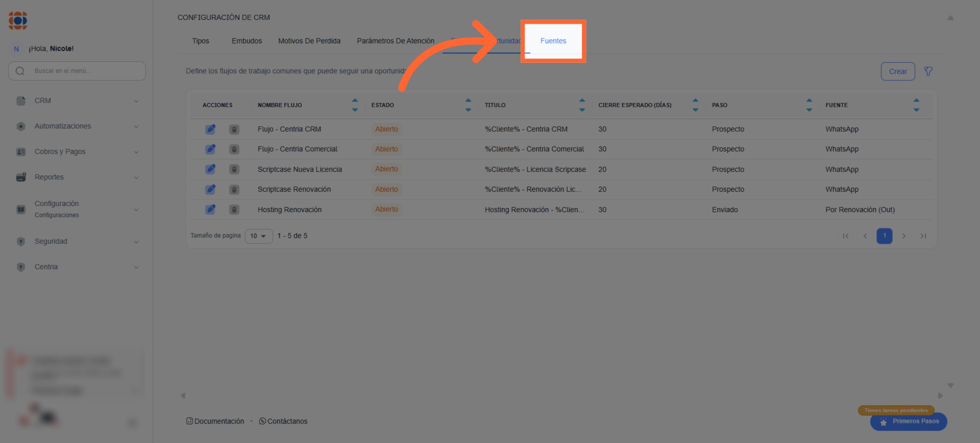The image size is (980, 443).
Task: Open the filter funnel icon
Action: (928, 71)
